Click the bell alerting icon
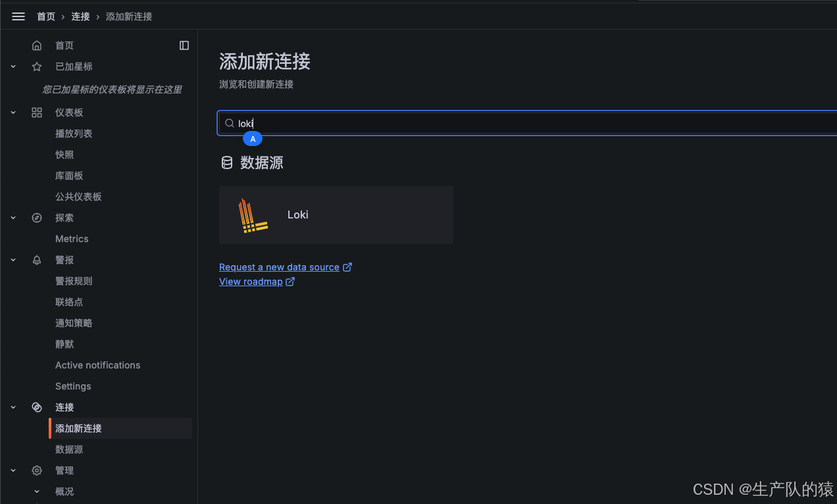The image size is (837, 504). pos(37,260)
